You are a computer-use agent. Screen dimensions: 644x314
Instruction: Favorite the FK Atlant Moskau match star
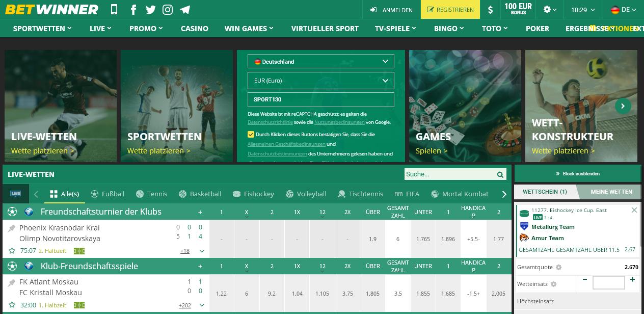(x=12, y=305)
